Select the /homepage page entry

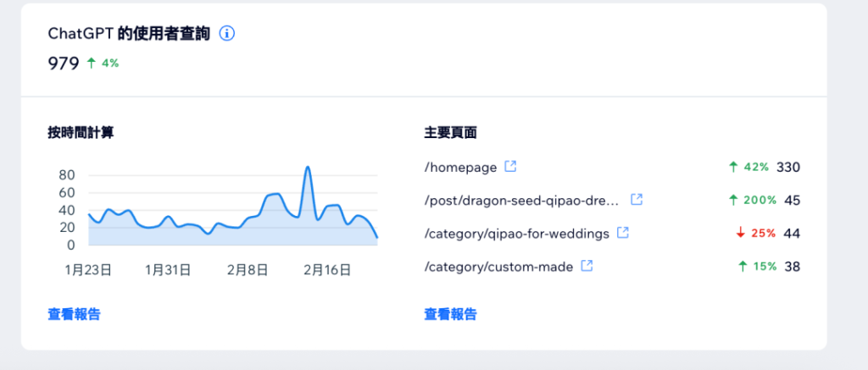460,168
